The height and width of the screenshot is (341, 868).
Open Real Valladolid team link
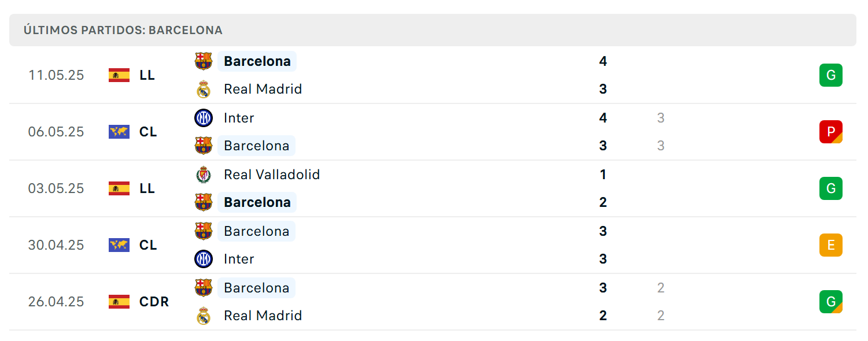pyautogui.click(x=272, y=175)
